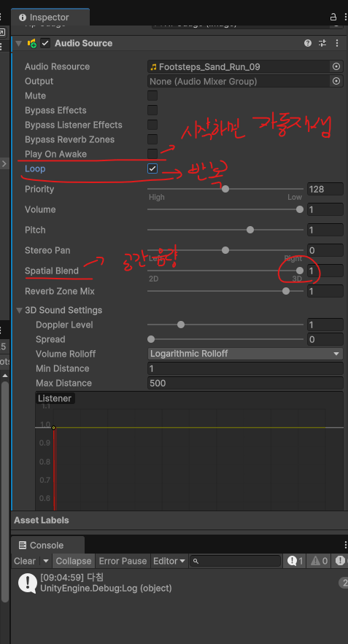This screenshot has width=348, height=644.
Task: Toggle the console info message count icon
Action: coord(295,561)
